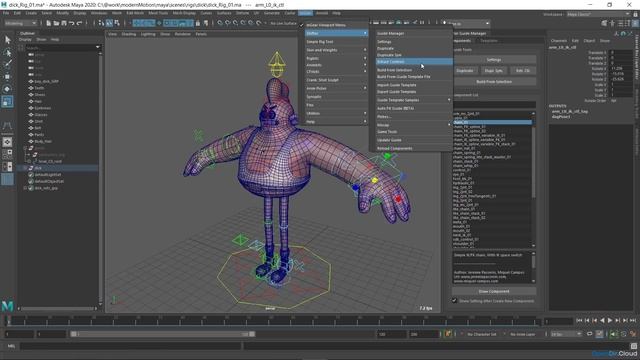The height and width of the screenshot is (360, 640).
Task: Select Import Guide Template menu entry
Action: tap(413, 85)
